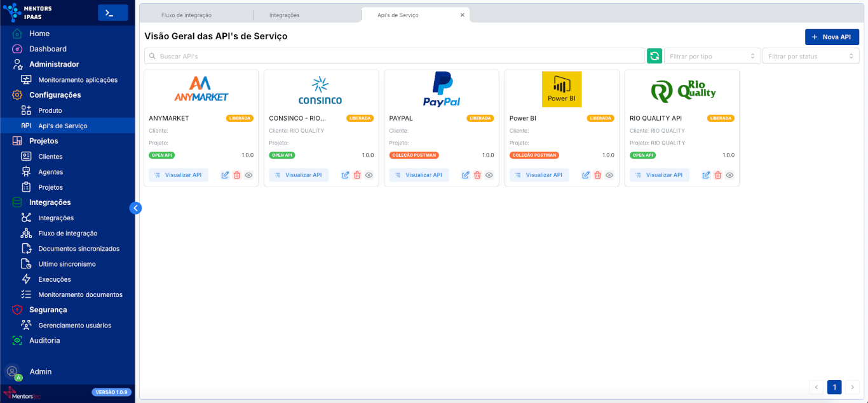Image resolution: width=868 pixels, height=403 pixels.
Task: Open Dashboard from the sidebar
Action: (48, 49)
